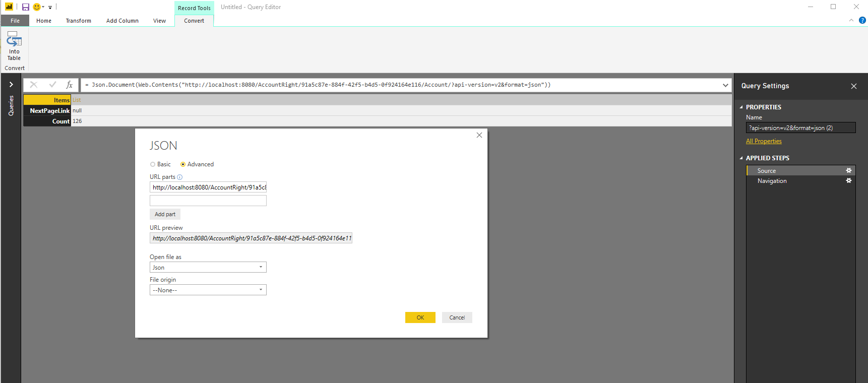This screenshot has width=868, height=383.
Task: Click the save icon in title bar
Action: point(25,7)
